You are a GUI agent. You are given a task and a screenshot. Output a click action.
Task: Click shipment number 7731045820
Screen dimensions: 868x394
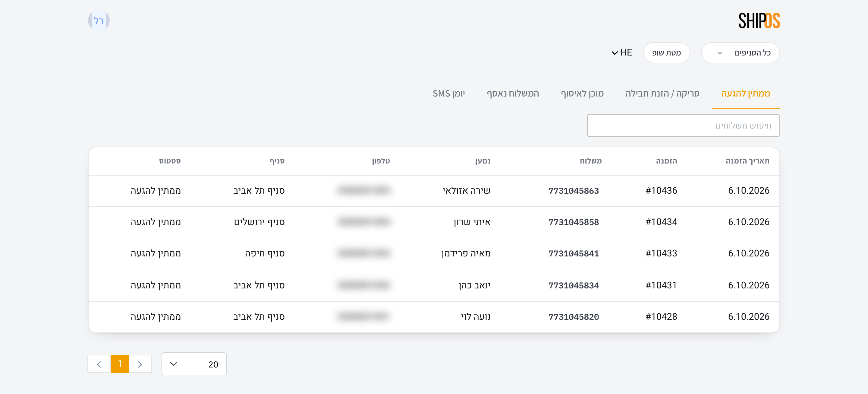click(574, 317)
